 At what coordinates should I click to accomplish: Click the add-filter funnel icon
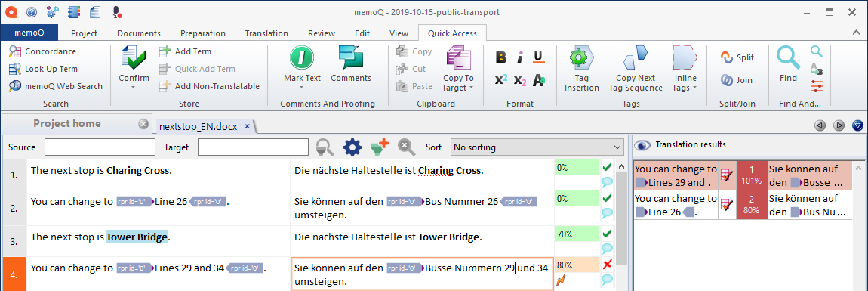click(x=379, y=147)
